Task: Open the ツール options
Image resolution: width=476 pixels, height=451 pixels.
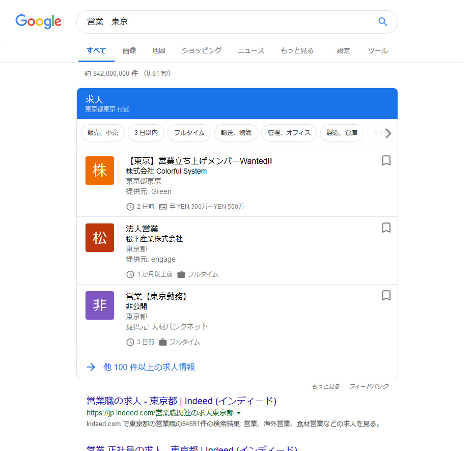Action: 378,51
